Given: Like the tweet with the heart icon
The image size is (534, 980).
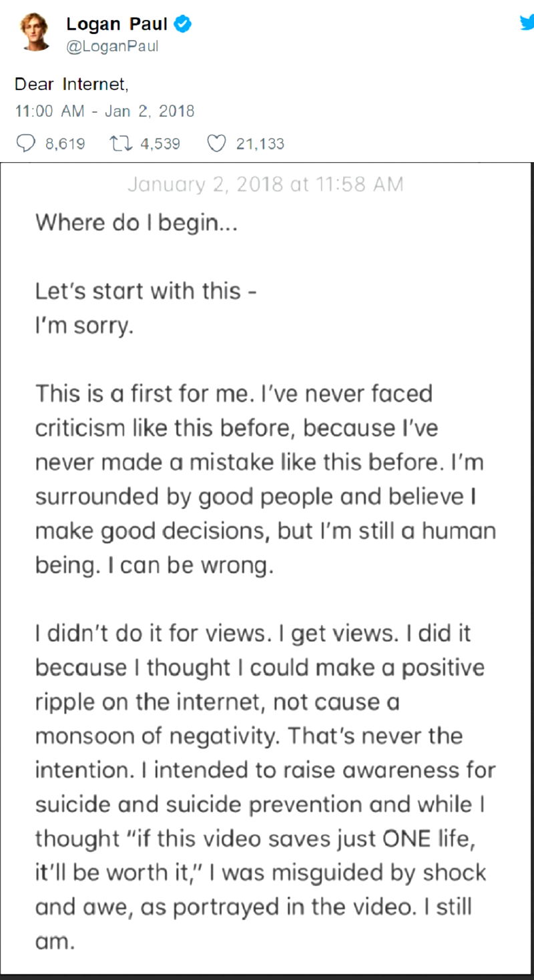Looking at the screenshot, I should pos(216,143).
